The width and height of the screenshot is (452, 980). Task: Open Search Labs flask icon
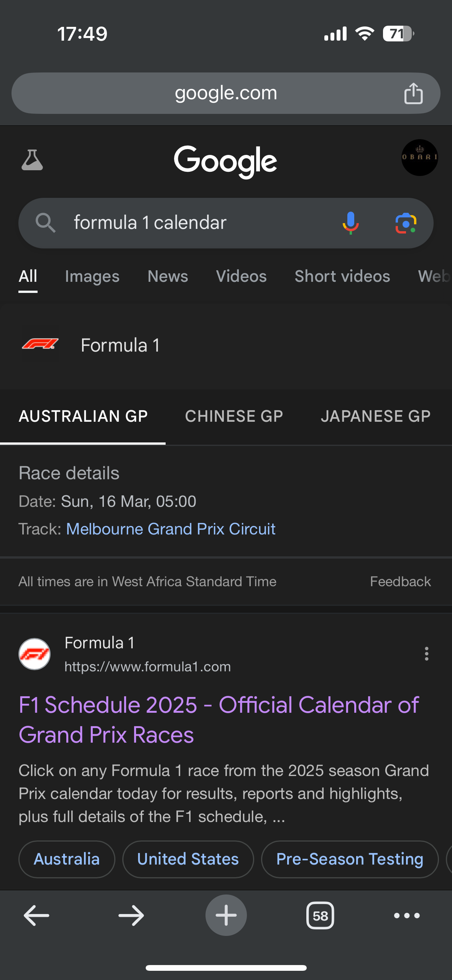[x=32, y=160]
